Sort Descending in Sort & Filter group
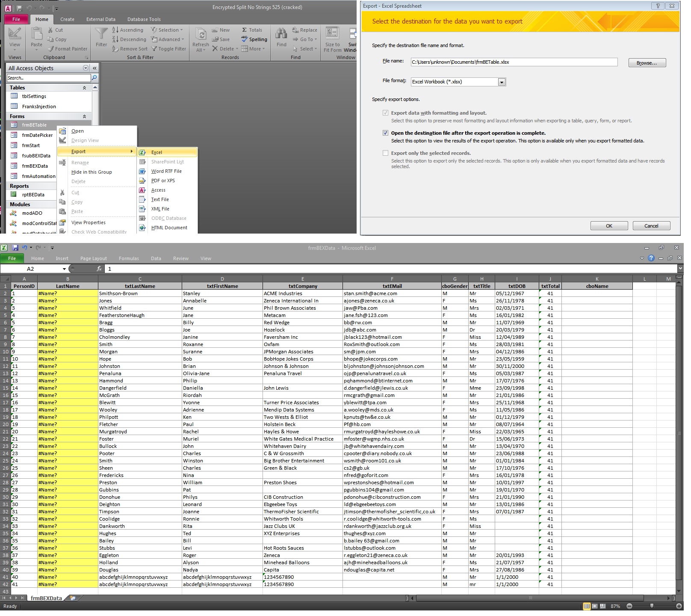 tap(129, 39)
